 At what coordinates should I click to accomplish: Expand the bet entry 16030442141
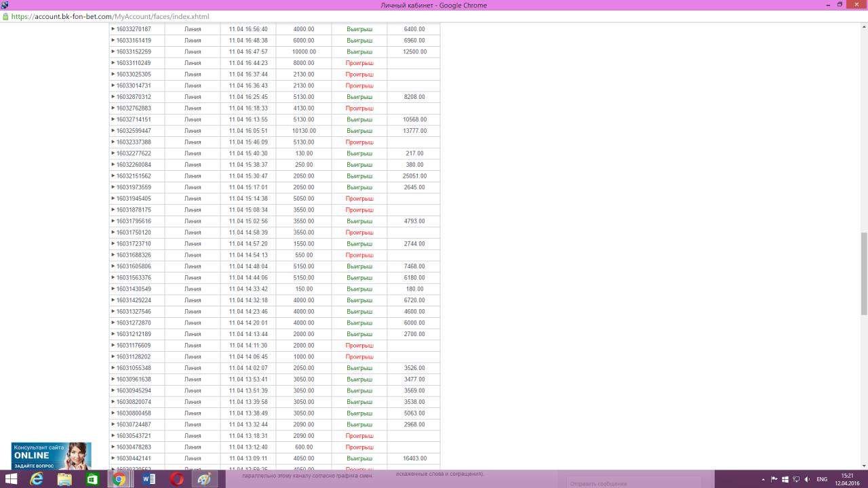pos(113,458)
